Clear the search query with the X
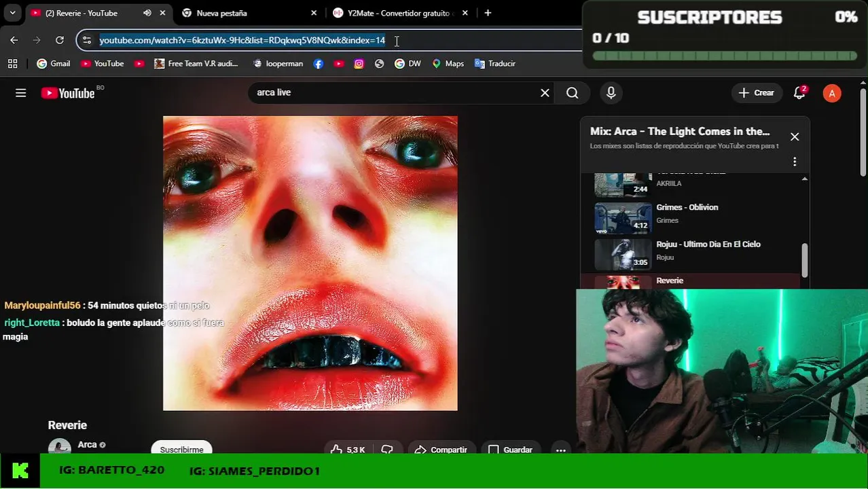 click(545, 93)
